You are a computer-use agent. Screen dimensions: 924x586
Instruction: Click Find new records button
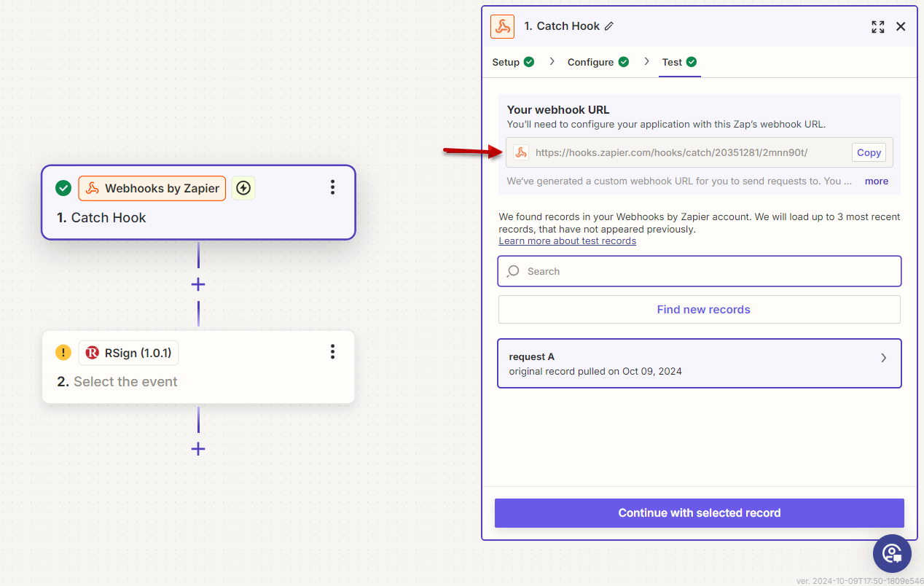pyautogui.click(x=700, y=310)
